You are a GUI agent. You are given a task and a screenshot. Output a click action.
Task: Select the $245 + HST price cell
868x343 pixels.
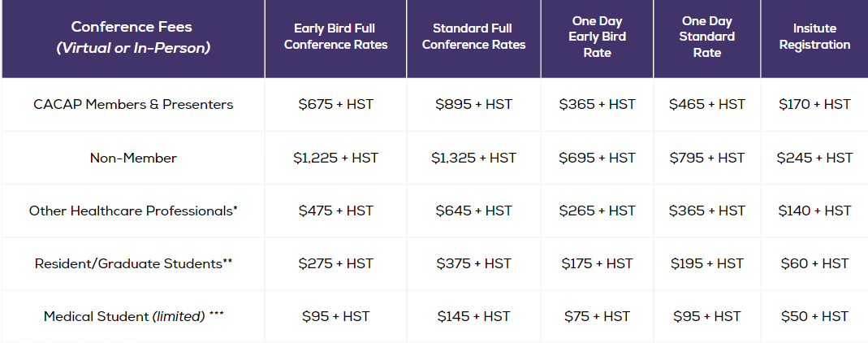click(x=814, y=158)
